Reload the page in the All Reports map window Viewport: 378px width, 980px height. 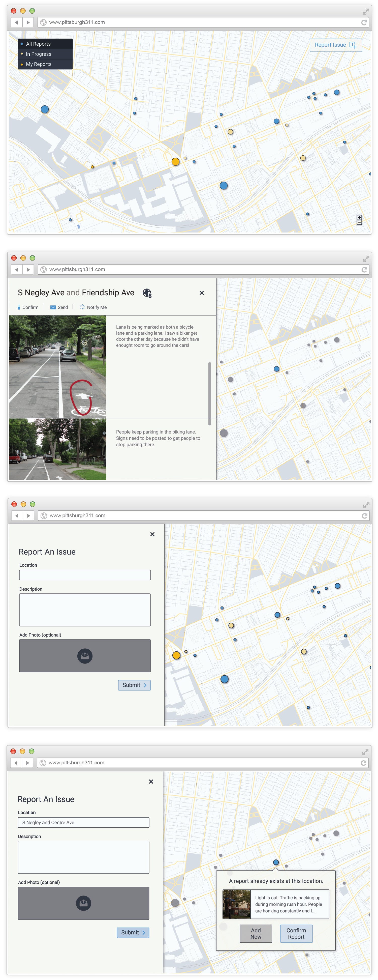pos(364,22)
